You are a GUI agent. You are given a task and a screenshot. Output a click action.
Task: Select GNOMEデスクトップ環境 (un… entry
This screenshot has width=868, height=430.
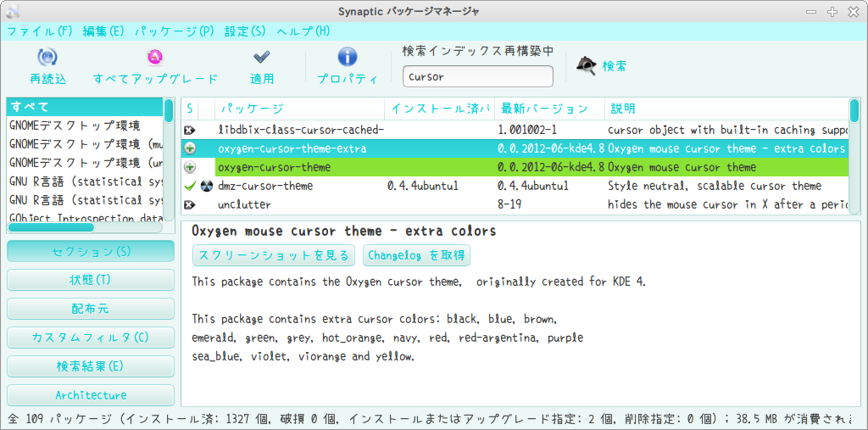86,162
